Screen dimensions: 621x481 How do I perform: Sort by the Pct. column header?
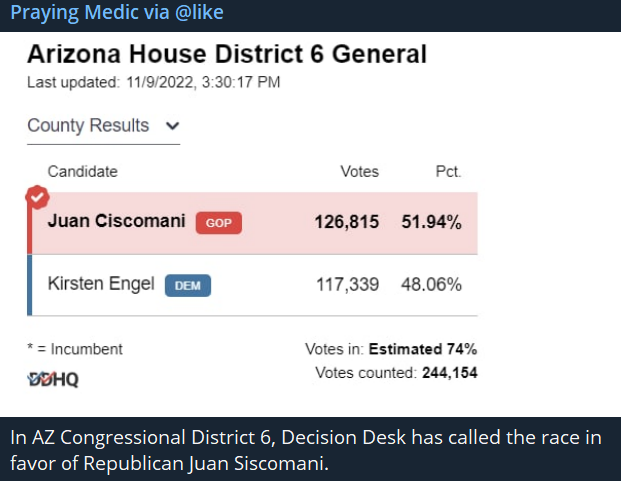[448, 172]
